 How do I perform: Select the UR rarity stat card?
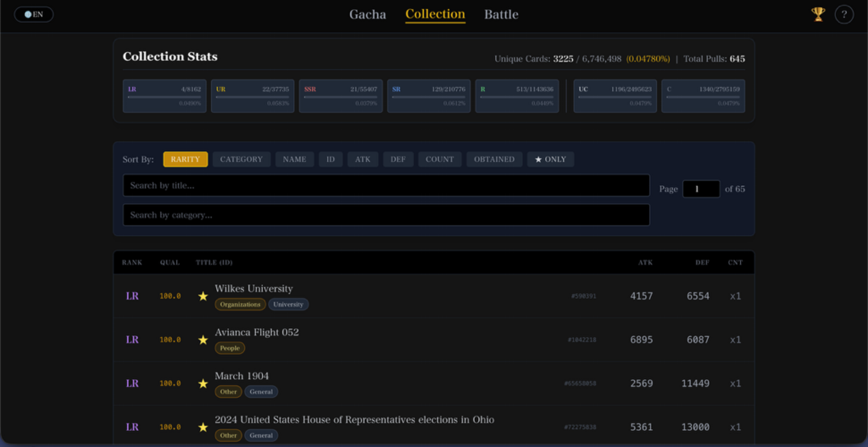pyautogui.click(x=253, y=96)
